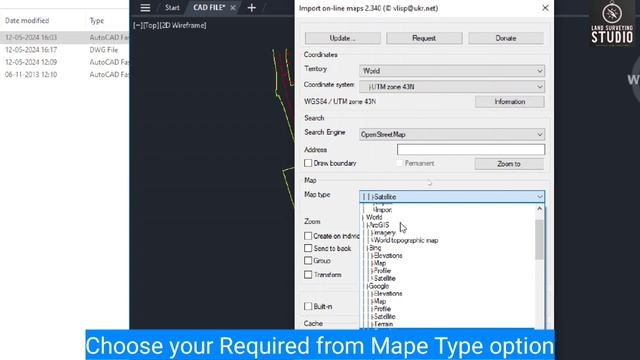Click the map type list scroll-up arrow
This screenshot has height=360, width=640.
coord(540,209)
